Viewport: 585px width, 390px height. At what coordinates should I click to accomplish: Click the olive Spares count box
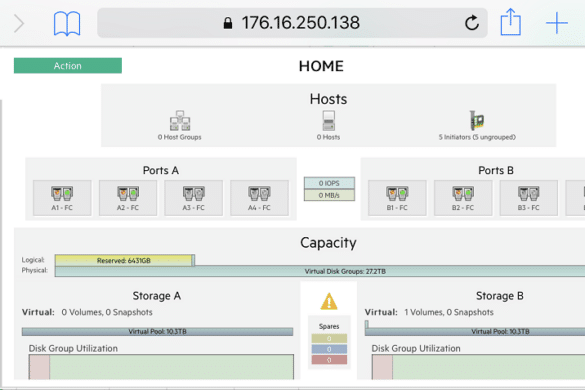tap(329, 338)
